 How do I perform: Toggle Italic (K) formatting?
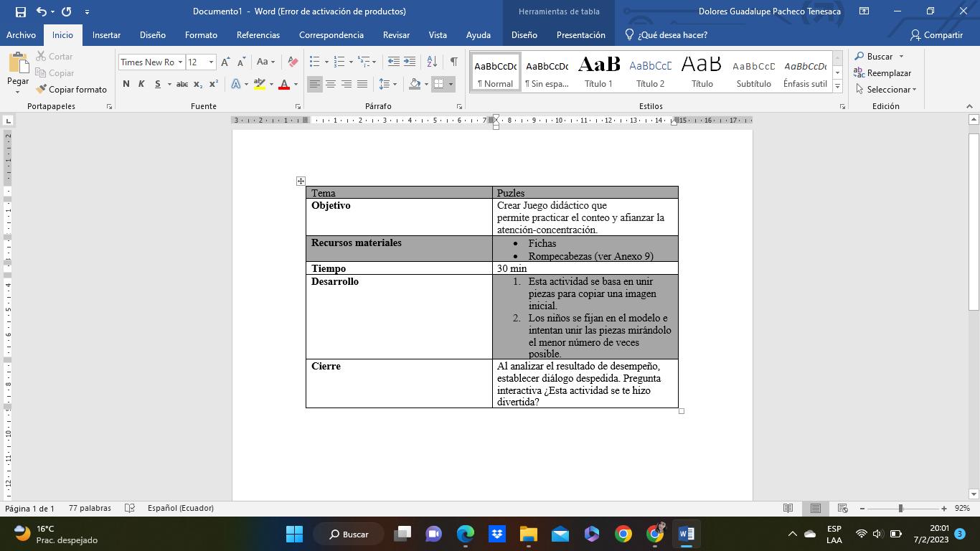click(x=141, y=84)
